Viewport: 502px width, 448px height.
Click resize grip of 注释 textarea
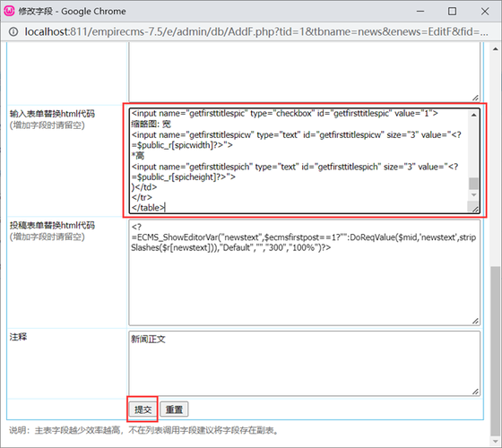475,392
